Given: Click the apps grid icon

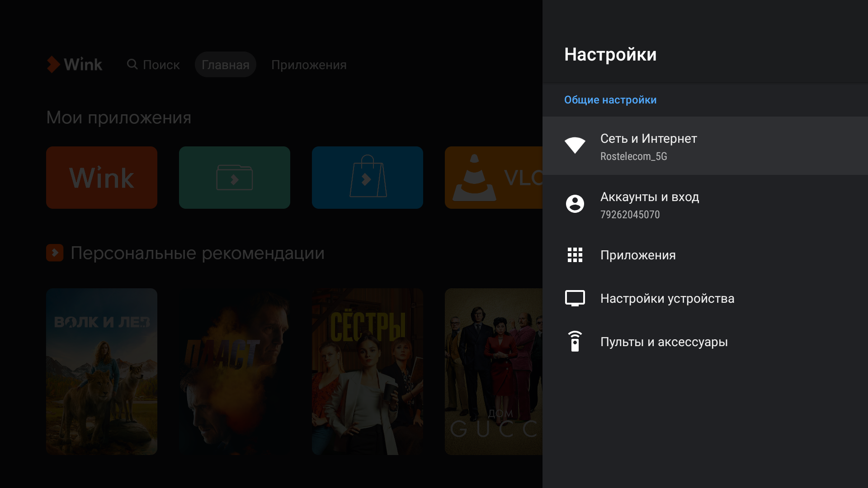Looking at the screenshot, I should click(x=575, y=255).
